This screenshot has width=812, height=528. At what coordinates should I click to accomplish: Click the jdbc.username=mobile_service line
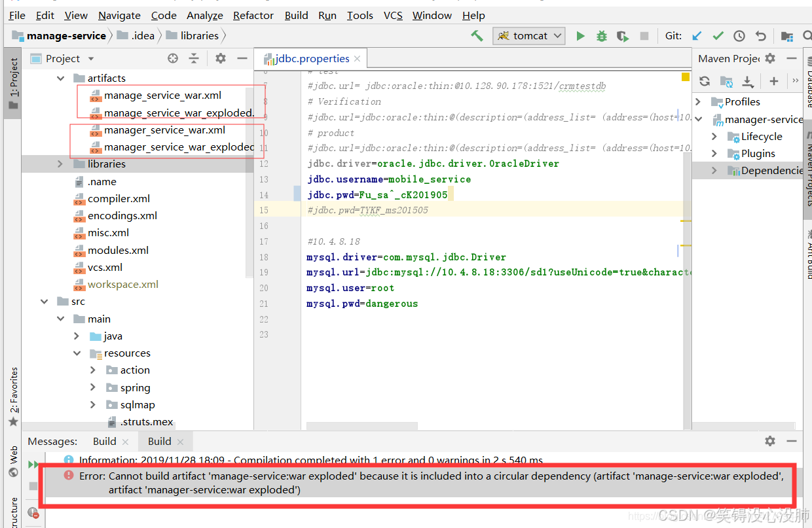[x=389, y=179]
